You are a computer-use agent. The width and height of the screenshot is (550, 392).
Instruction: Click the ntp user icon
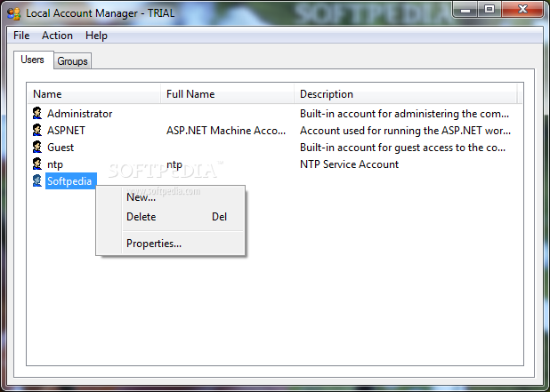[x=37, y=164]
